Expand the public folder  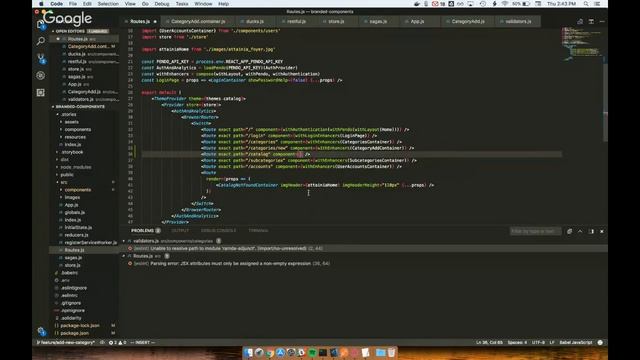(x=67, y=175)
